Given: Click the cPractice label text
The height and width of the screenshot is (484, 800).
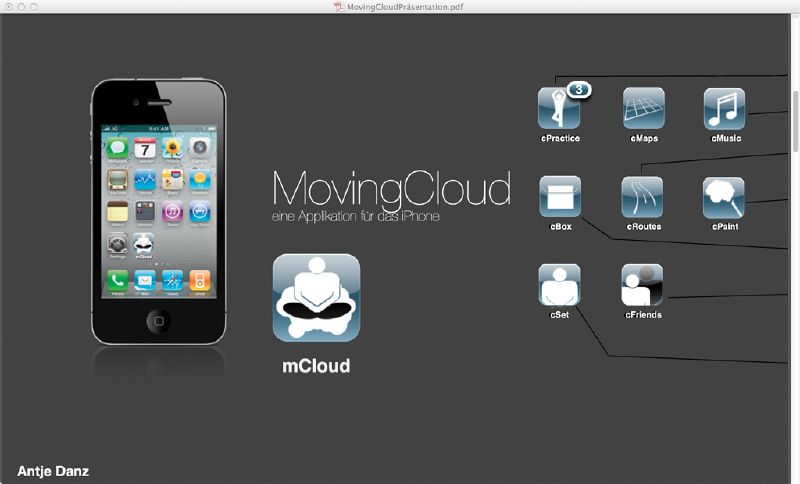Looking at the screenshot, I should [x=560, y=138].
